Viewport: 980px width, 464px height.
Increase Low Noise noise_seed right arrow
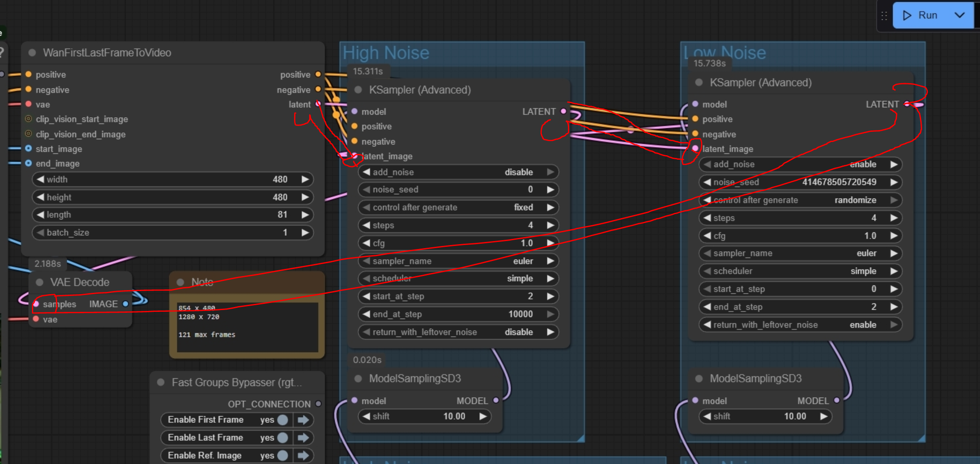click(x=894, y=182)
